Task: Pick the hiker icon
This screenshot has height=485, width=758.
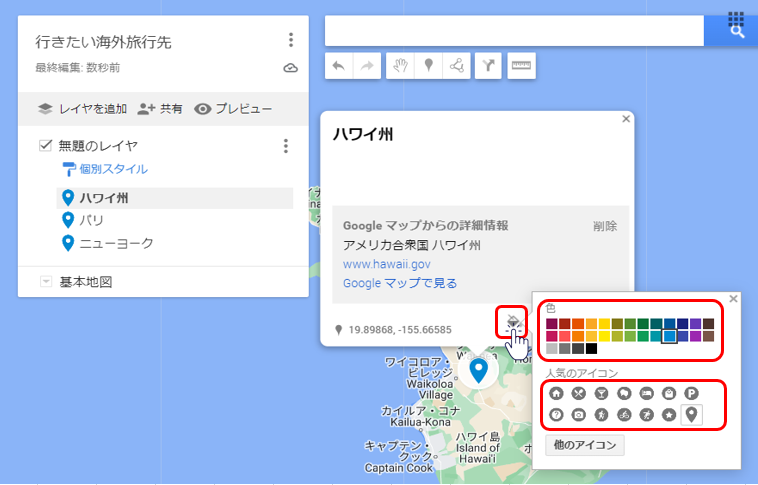Action: point(601,415)
